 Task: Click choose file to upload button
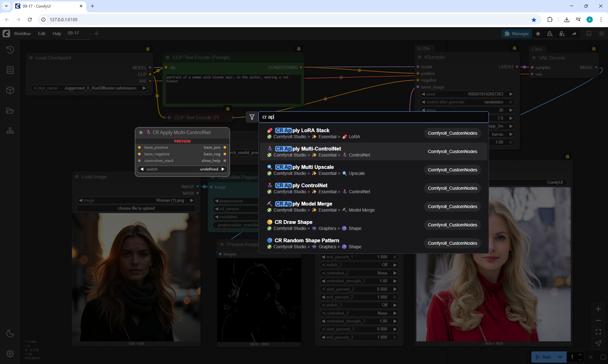[x=136, y=208]
